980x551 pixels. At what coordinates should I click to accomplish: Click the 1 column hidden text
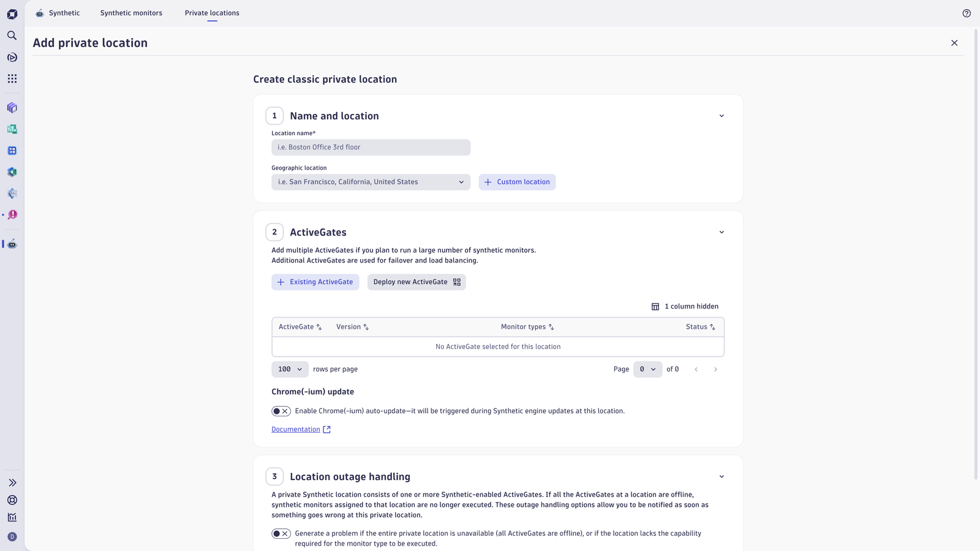click(x=692, y=307)
